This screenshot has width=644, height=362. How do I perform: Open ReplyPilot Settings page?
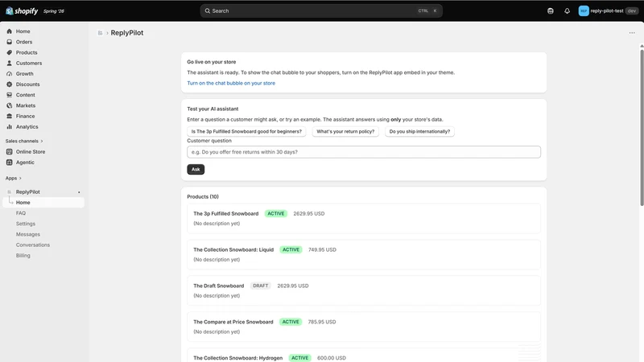point(26,224)
